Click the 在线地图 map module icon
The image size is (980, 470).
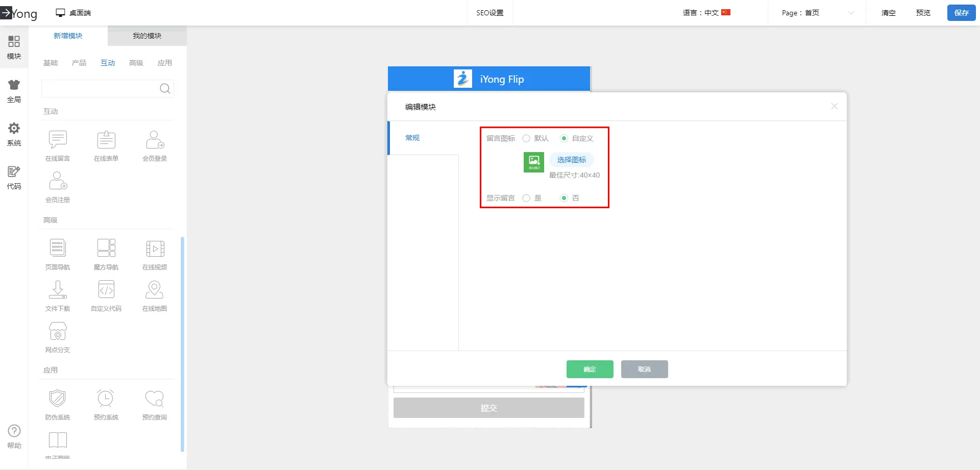155,290
